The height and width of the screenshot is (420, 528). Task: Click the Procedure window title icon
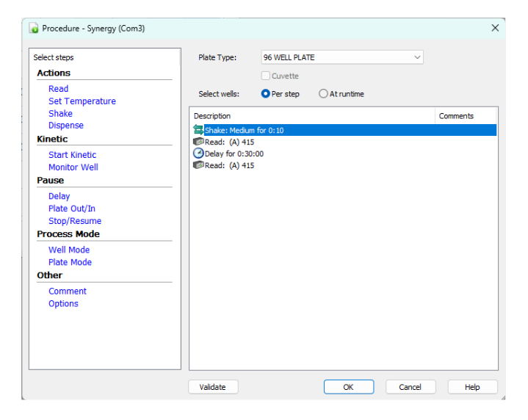[x=34, y=29]
